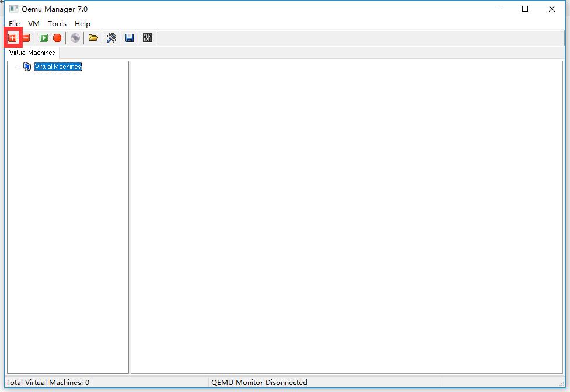Open the tools wrench-and-hammer icon
The height and width of the screenshot is (392, 570).
click(x=111, y=38)
